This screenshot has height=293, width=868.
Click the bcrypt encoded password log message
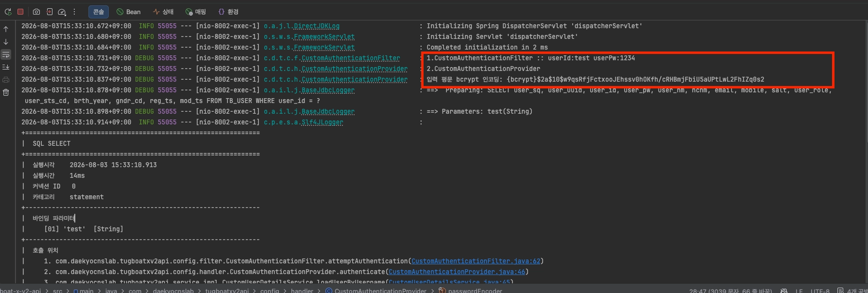point(595,80)
